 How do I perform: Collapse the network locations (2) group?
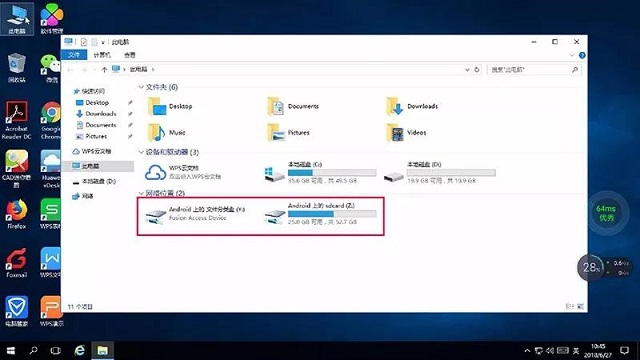click(x=141, y=193)
